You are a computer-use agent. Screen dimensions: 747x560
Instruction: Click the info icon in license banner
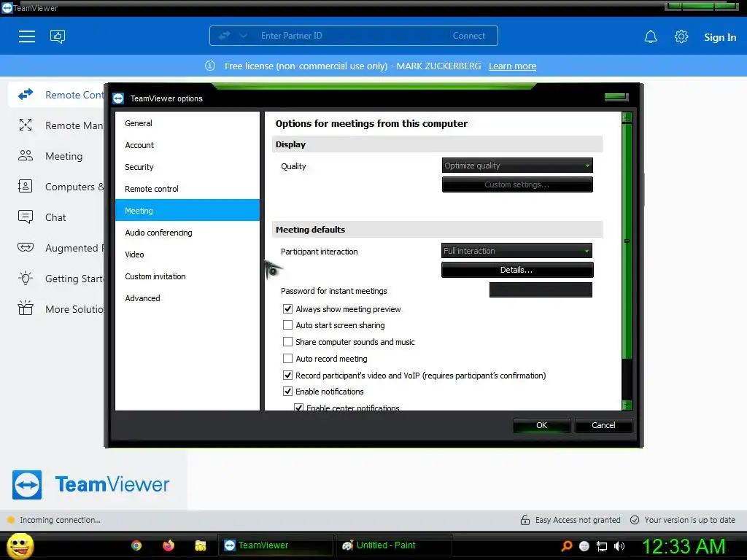[210, 66]
